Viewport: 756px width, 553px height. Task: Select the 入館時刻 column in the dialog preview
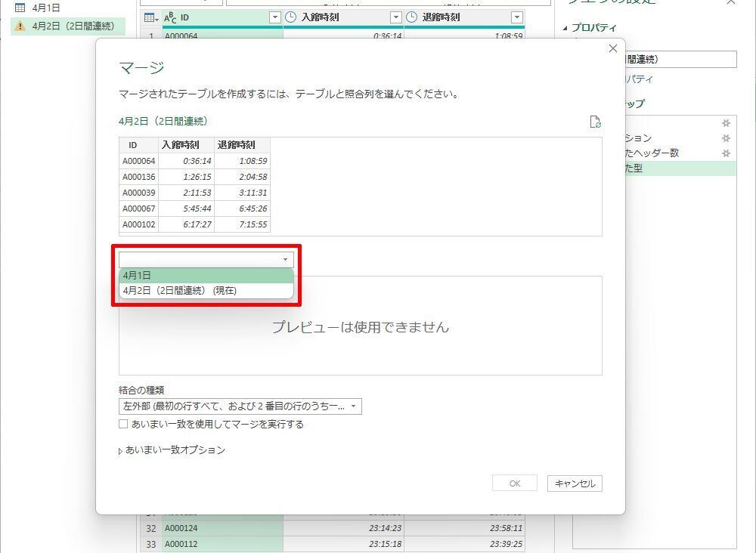pyautogui.click(x=187, y=145)
